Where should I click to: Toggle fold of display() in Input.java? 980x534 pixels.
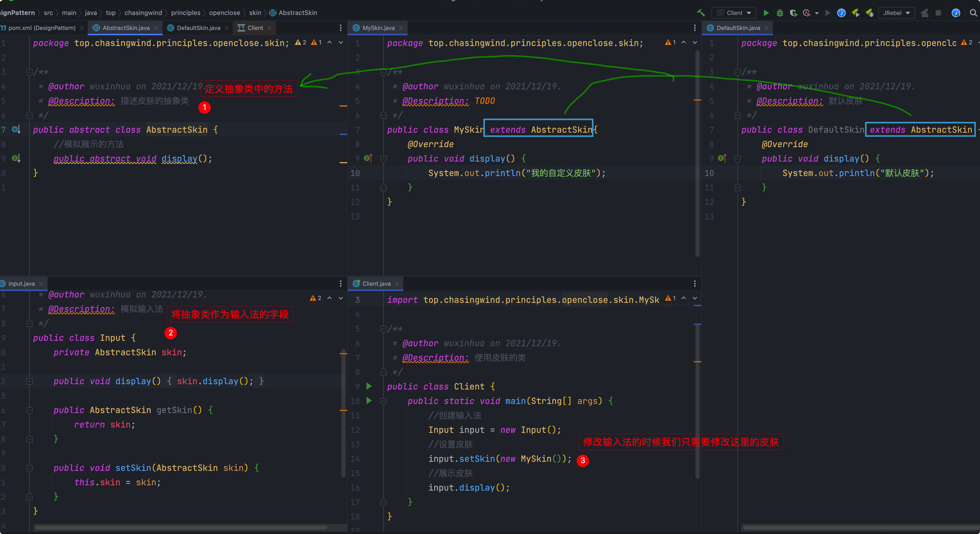[29, 381]
